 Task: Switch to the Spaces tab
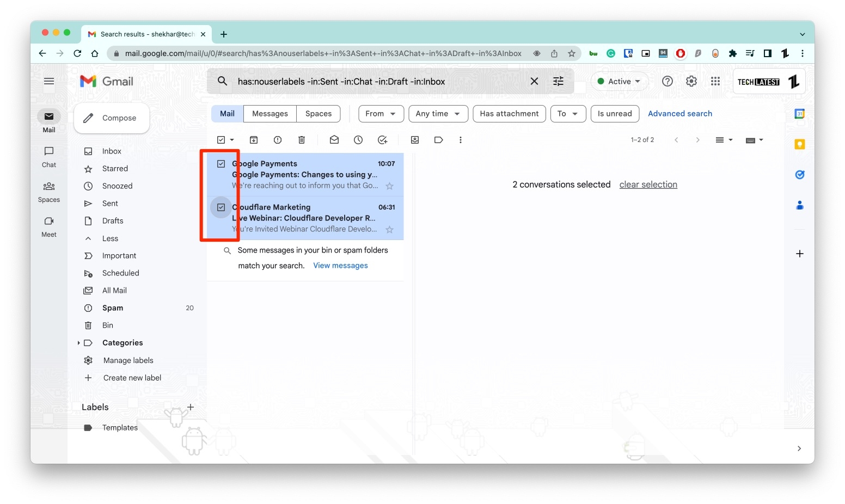pyautogui.click(x=319, y=114)
